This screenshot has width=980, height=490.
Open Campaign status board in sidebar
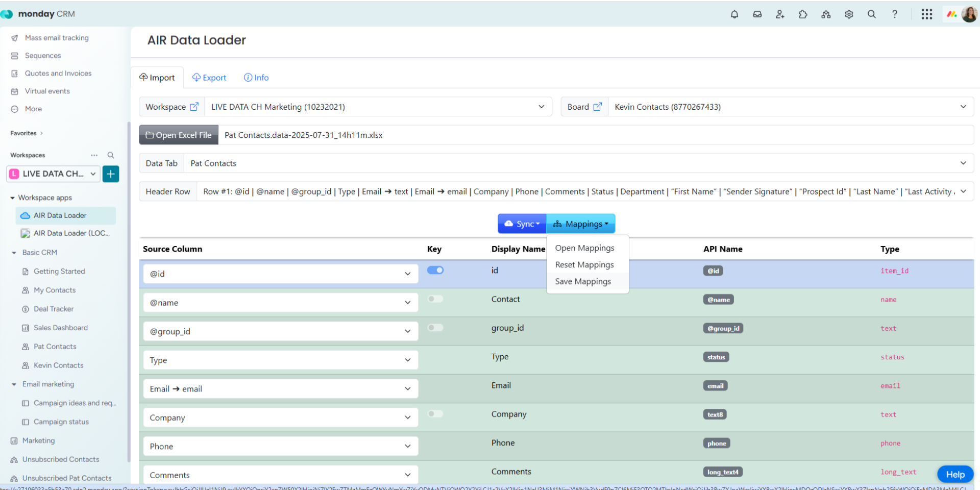pyautogui.click(x=61, y=422)
